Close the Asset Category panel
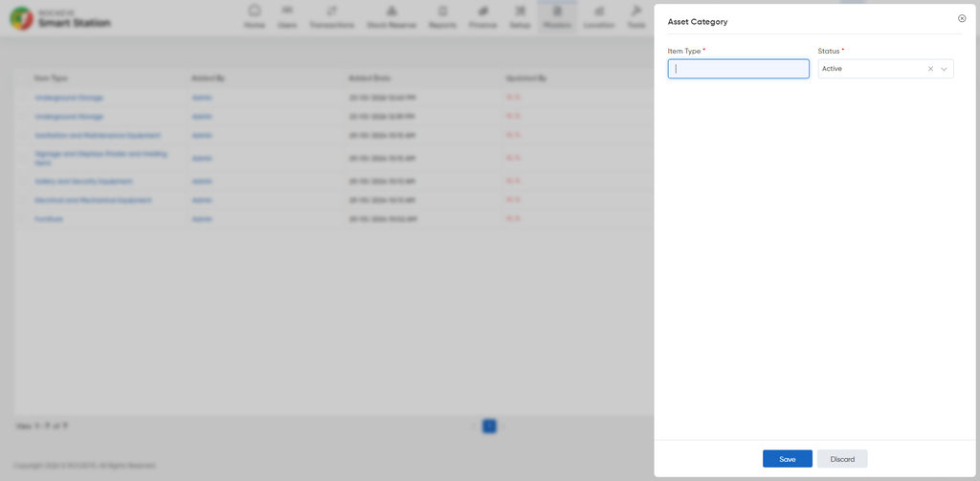Image resolution: width=980 pixels, height=481 pixels. click(x=962, y=18)
